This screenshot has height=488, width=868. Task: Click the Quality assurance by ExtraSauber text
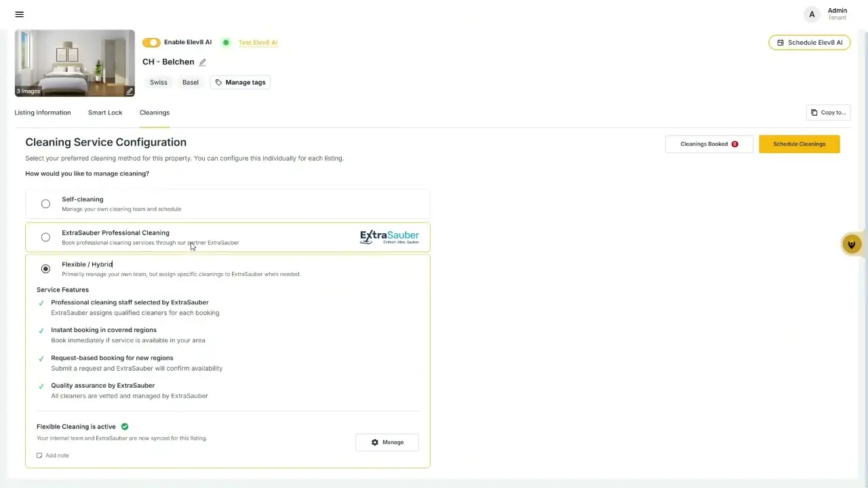[x=103, y=386]
